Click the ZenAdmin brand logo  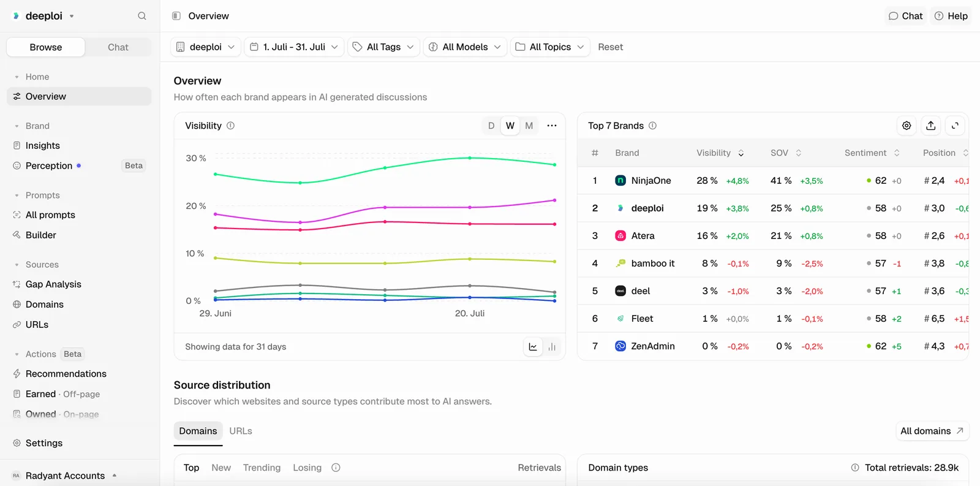click(x=620, y=346)
